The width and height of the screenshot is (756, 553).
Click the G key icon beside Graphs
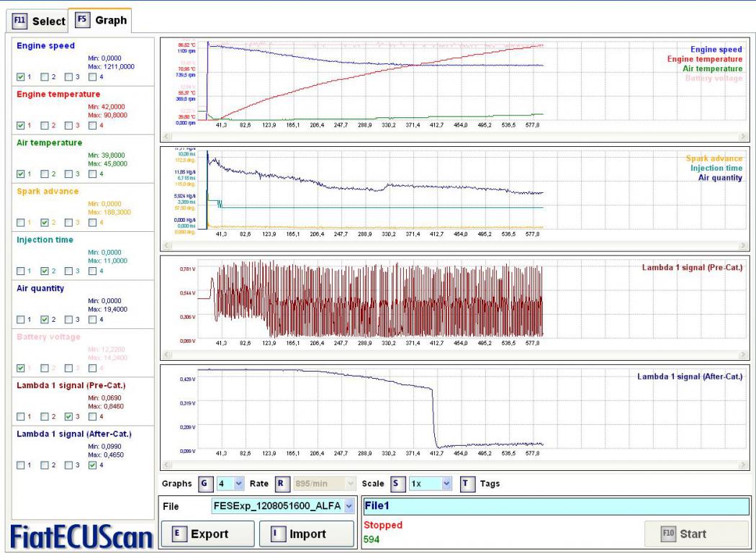[x=204, y=484]
